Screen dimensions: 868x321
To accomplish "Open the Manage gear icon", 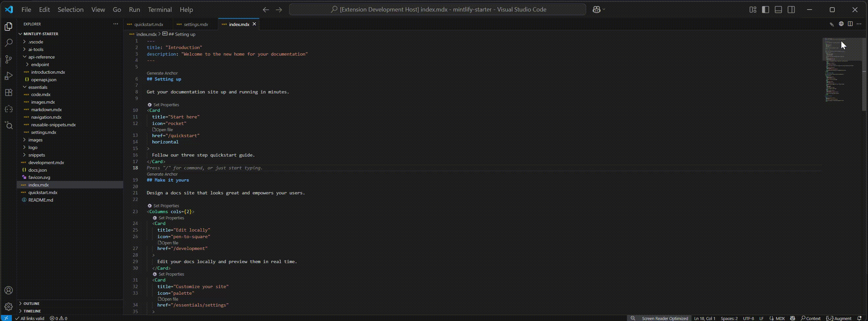I will point(9,307).
